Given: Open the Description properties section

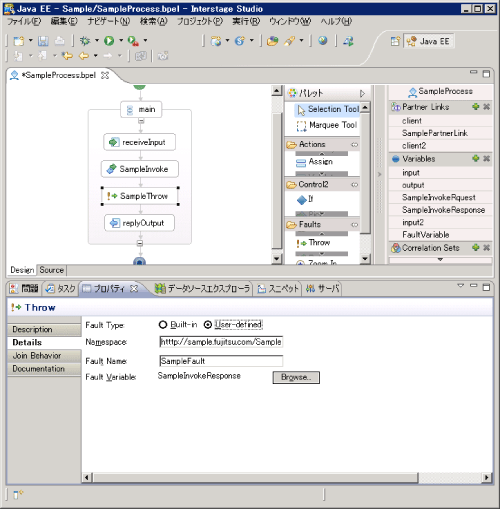Looking at the screenshot, I should (x=44, y=329).
